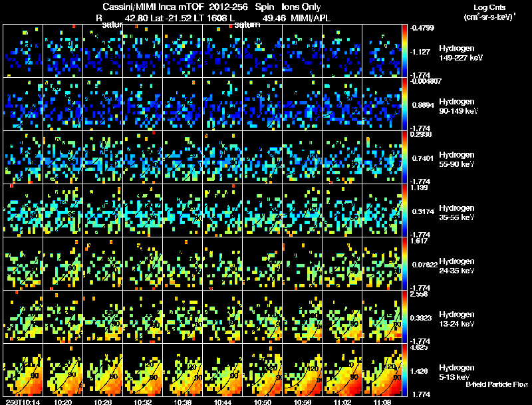Select the 'Hydrogen 55-90 keV' row label
Image resolution: width=532 pixels, height=405 pixels.
point(457,160)
